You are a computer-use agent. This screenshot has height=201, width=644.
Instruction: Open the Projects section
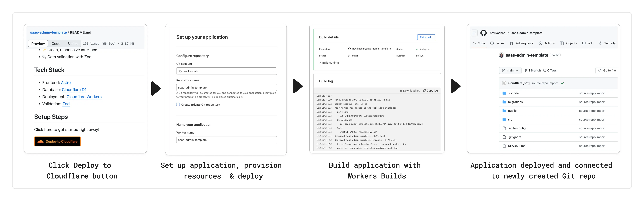(x=568, y=43)
